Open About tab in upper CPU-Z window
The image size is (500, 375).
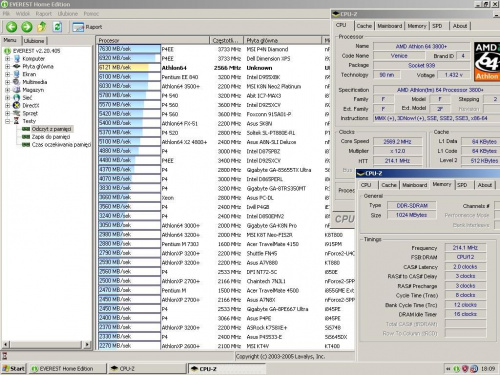[x=460, y=26]
